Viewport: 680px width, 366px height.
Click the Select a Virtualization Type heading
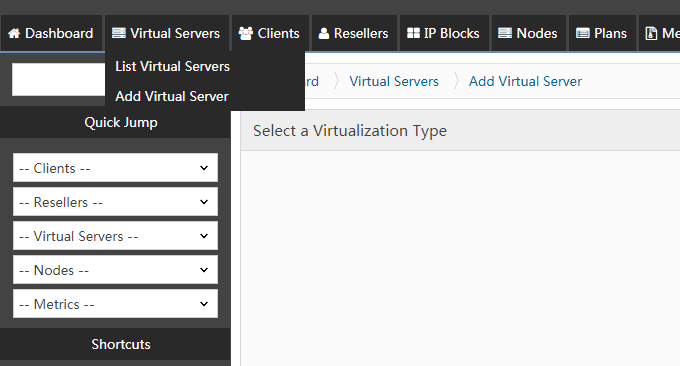350,131
